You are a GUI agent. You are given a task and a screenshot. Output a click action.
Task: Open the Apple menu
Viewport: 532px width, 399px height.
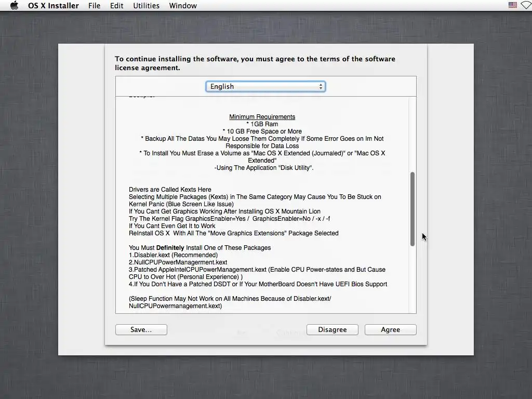click(14, 5)
